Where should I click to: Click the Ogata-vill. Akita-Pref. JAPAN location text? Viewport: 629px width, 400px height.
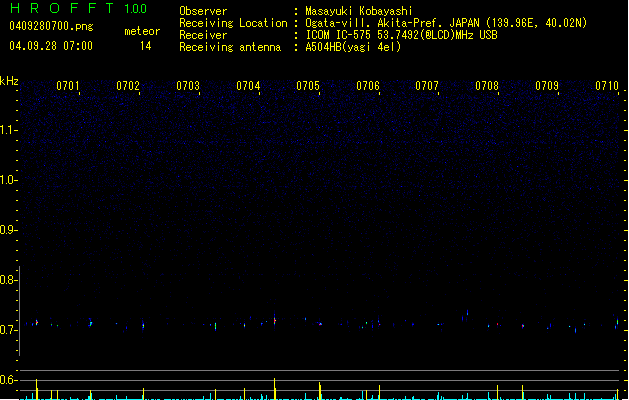pyautogui.click(x=446, y=23)
